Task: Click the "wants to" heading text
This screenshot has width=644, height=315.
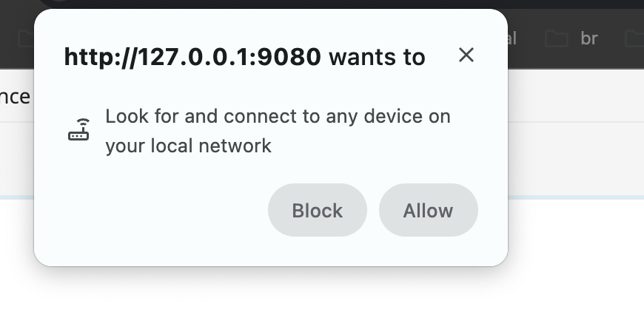Action: coord(377,57)
